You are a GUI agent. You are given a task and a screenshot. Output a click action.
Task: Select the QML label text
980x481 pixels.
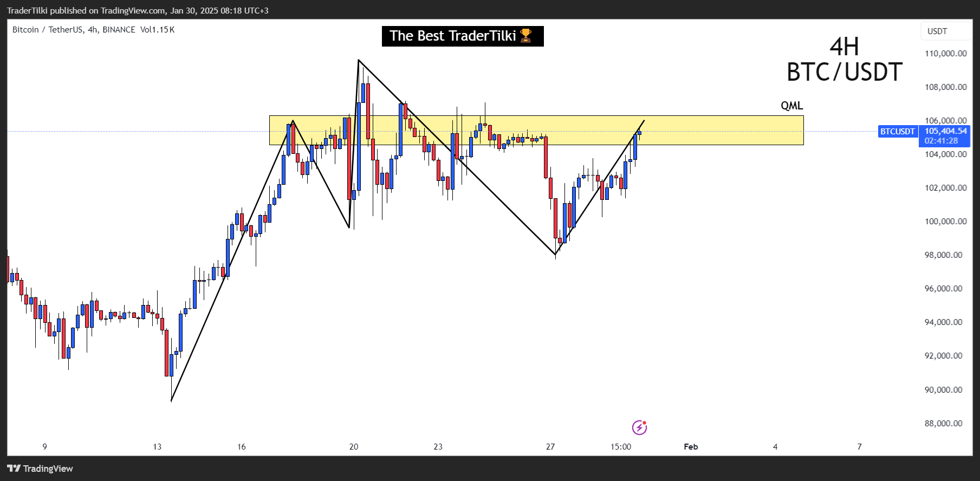pos(791,106)
